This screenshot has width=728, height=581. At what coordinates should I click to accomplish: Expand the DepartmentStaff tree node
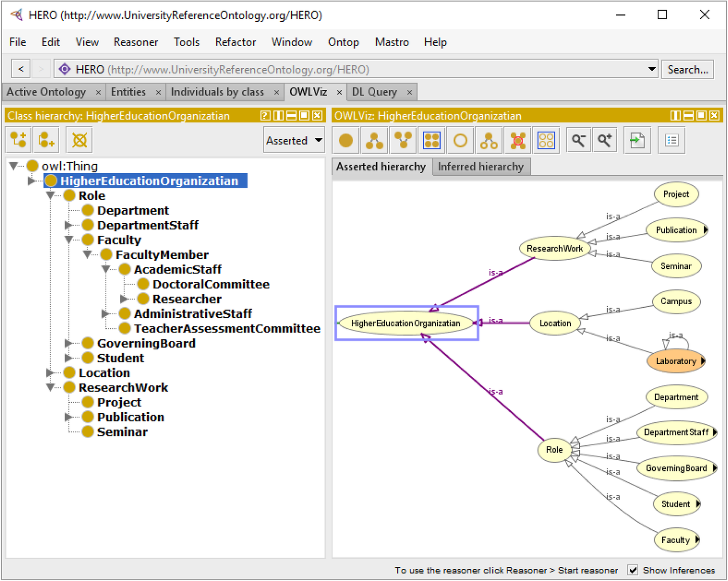[x=69, y=225]
